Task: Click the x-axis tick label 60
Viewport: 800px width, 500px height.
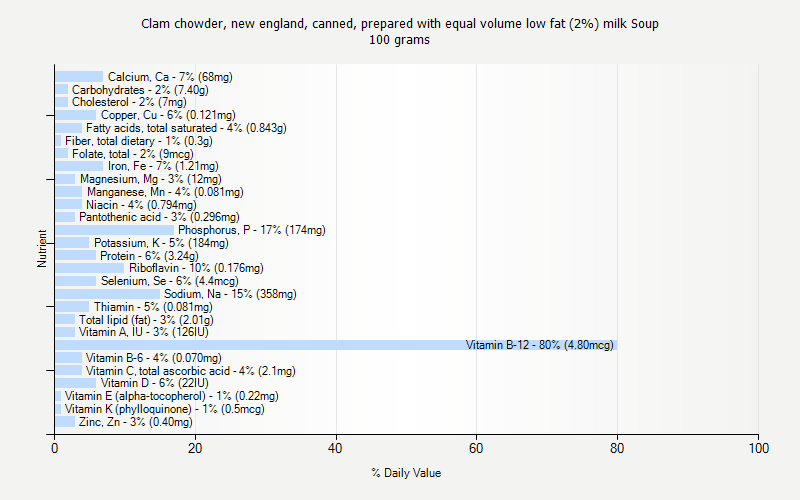Action: click(x=476, y=448)
